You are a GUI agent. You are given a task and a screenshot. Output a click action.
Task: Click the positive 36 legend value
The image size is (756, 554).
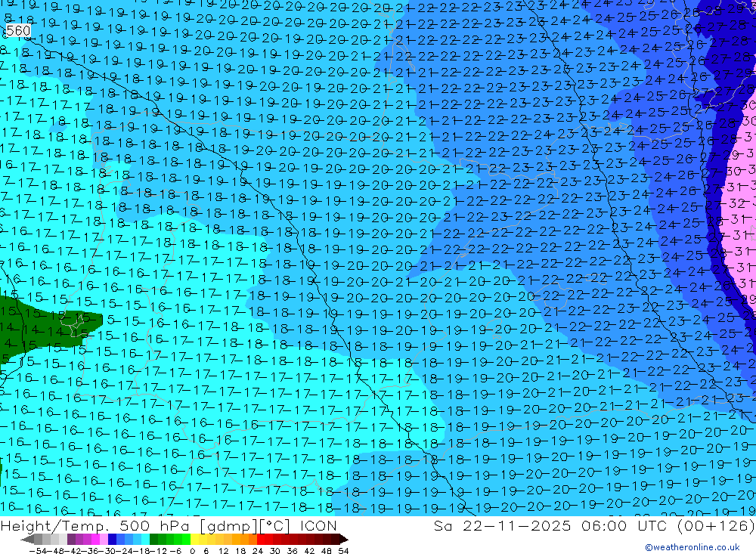point(292,551)
